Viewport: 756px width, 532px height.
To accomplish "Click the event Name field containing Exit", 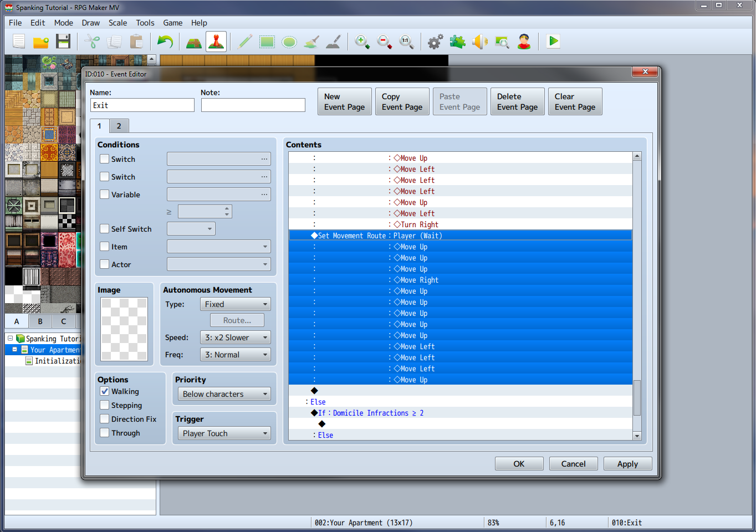I will tap(142, 105).
